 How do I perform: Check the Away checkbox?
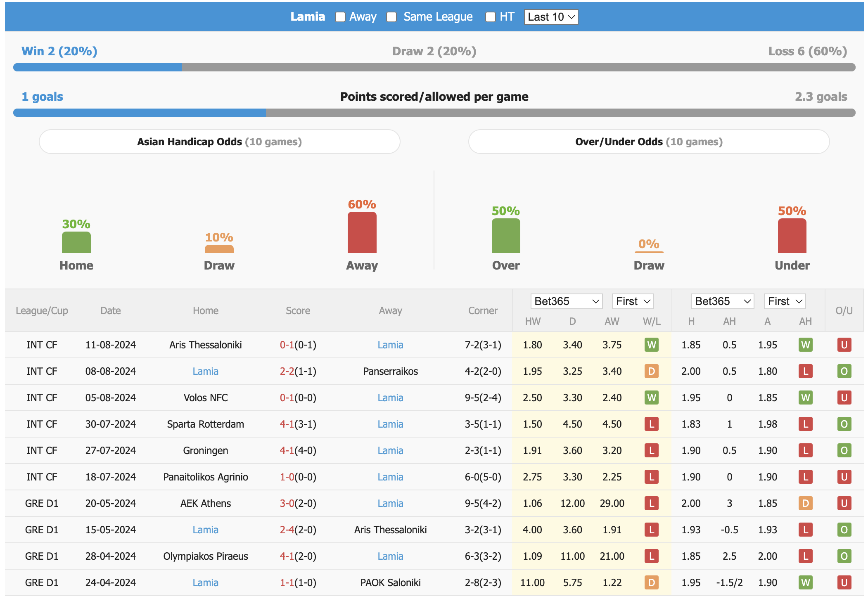tap(340, 17)
